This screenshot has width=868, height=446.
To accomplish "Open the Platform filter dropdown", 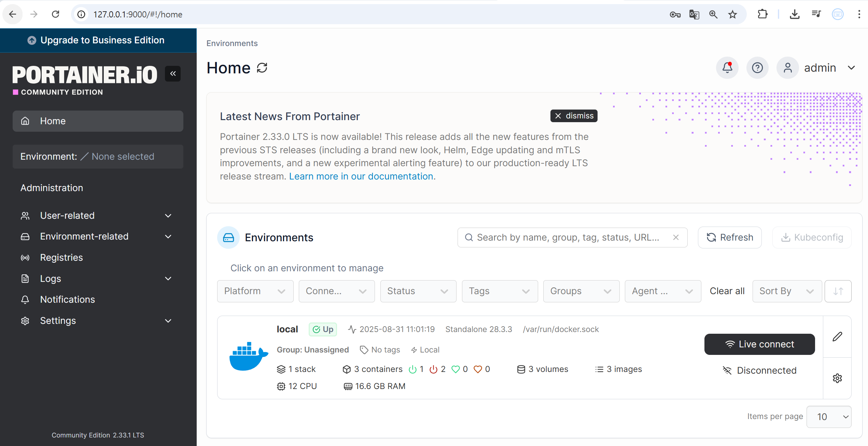I will click(x=255, y=291).
